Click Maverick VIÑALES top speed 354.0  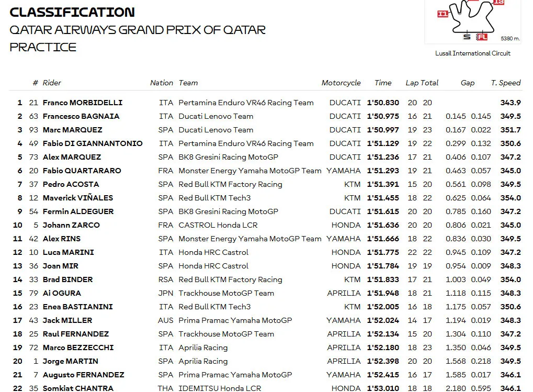point(510,198)
